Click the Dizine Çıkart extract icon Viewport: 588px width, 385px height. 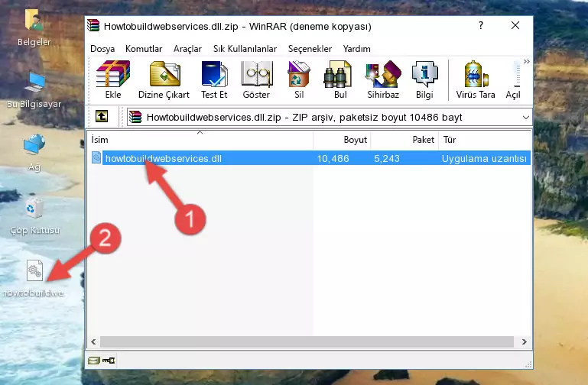pyautogui.click(x=164, y=79)
